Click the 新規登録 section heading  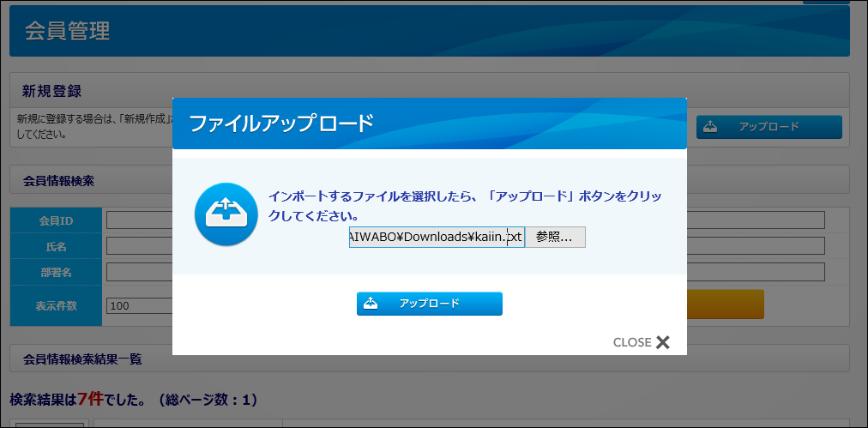point(51,91)
